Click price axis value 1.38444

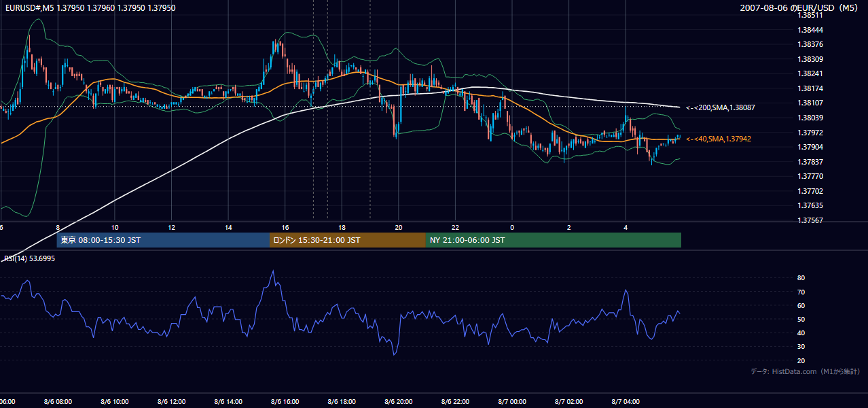click(810, 30)
